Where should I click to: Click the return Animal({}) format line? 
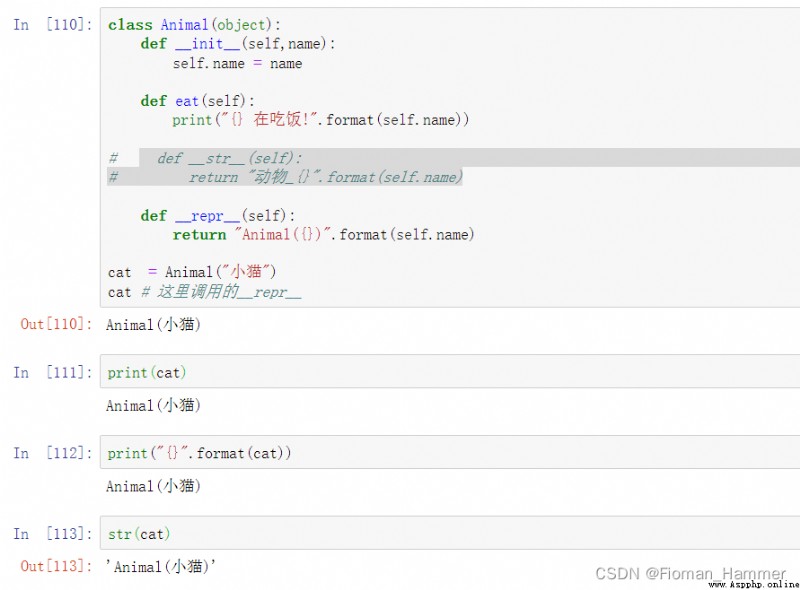click(323, 235)
